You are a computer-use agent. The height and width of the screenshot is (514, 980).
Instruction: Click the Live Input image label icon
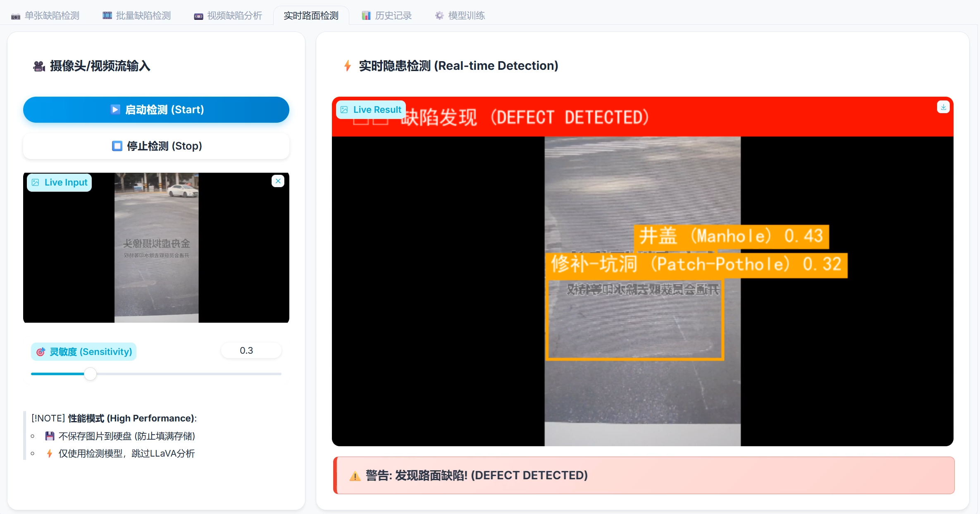(x=36, y=182)
